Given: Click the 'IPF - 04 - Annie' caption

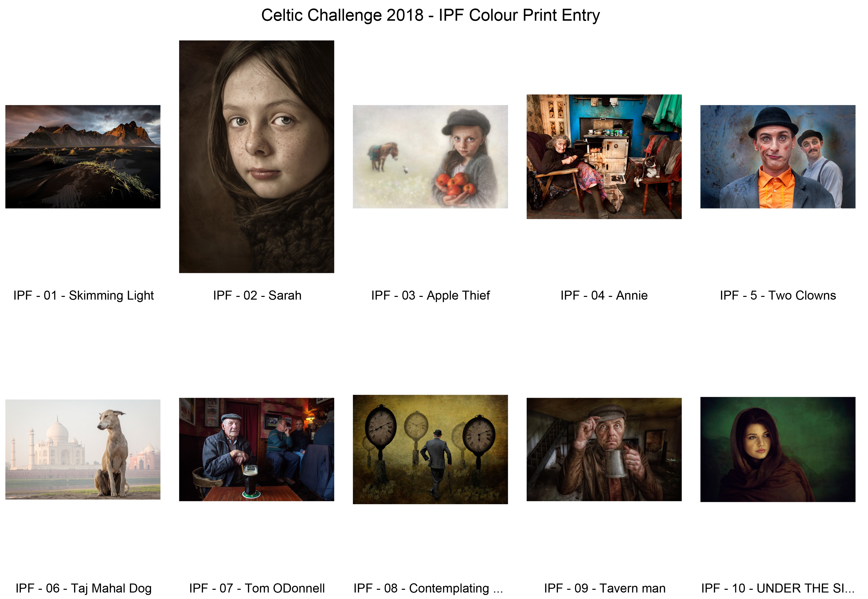Looking at the screenshot, I should pos(604,296).
